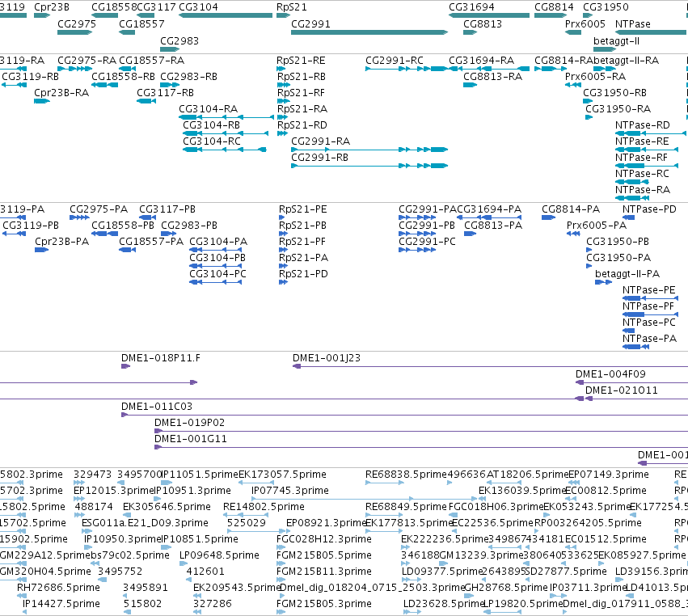Viewport: 688px width, 616px height.
Task: Select transcript Prx6005-RA
Action: (573, 85)
